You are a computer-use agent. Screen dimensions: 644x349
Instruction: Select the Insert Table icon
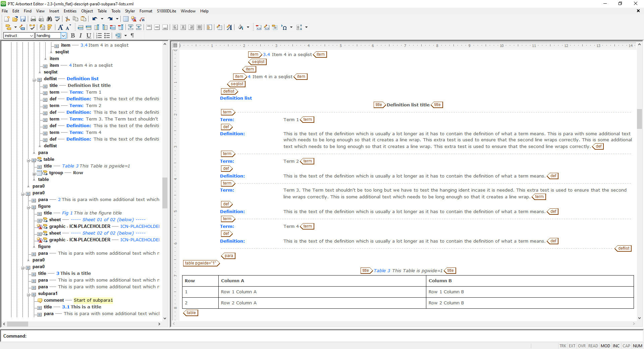pos(125,19)
